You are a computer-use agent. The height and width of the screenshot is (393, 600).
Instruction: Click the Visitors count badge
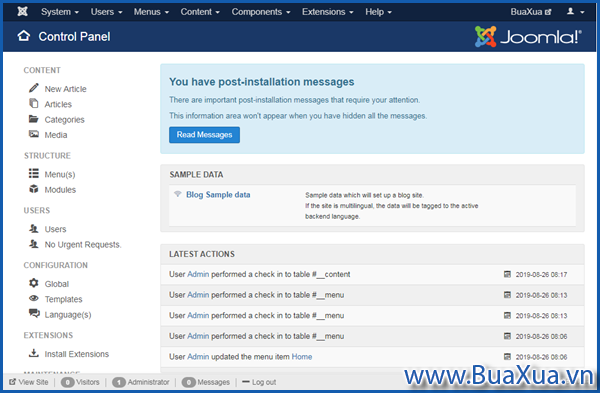(x=68, y=382)
